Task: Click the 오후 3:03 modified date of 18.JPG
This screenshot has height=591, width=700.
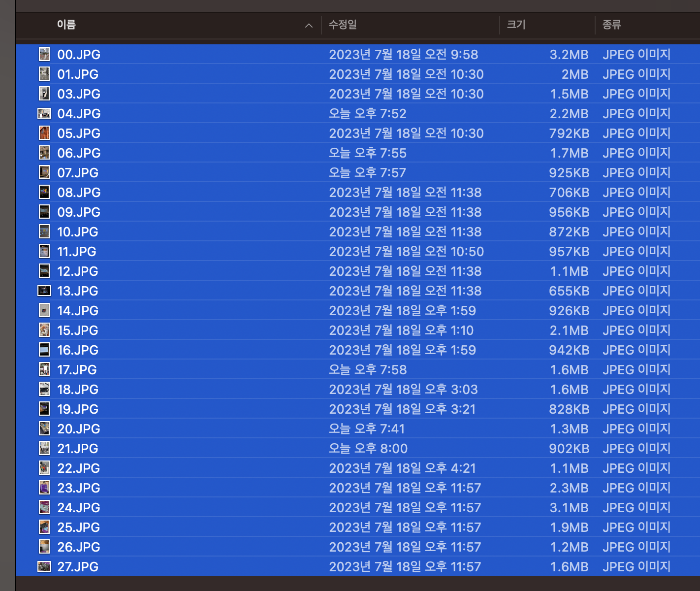Action: point(404,390)
